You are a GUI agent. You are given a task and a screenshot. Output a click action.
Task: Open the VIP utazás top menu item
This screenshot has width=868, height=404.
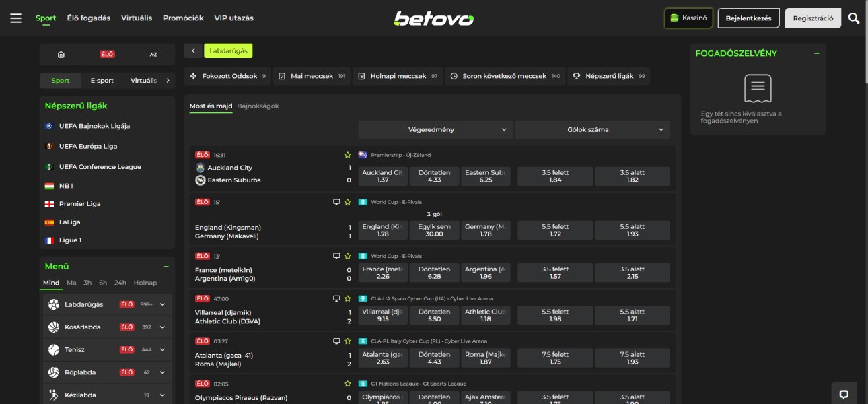[233, 18]
